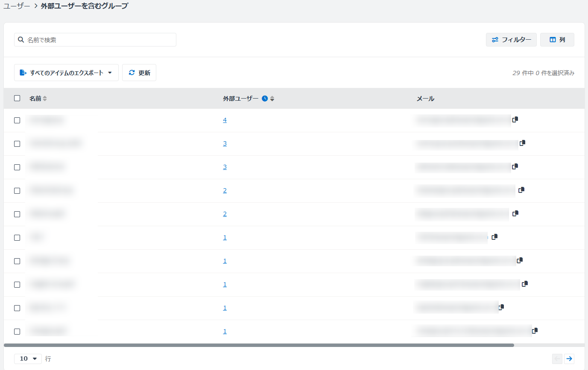Open すべてのアイテムのエクスポート dropdown
The image size is (588, 370).
[x=66, y=73]
